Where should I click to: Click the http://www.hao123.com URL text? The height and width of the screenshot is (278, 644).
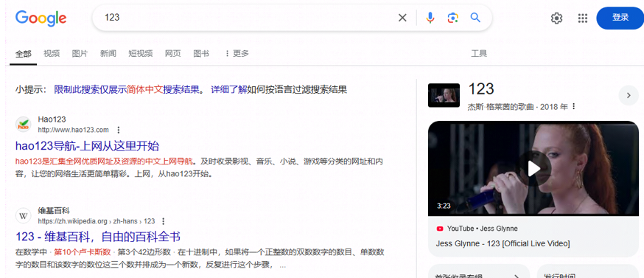(x=74, y=130)
